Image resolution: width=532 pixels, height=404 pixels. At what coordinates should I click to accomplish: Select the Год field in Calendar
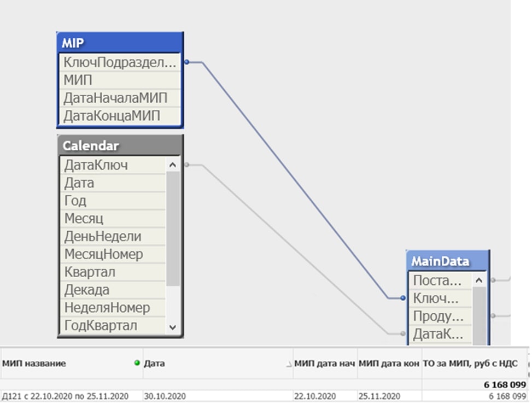(113, 201)
